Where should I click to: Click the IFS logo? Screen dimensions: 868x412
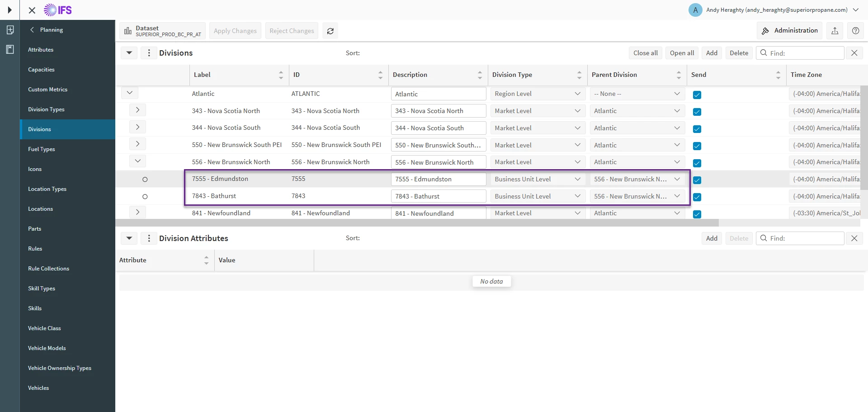coord(58,10)
